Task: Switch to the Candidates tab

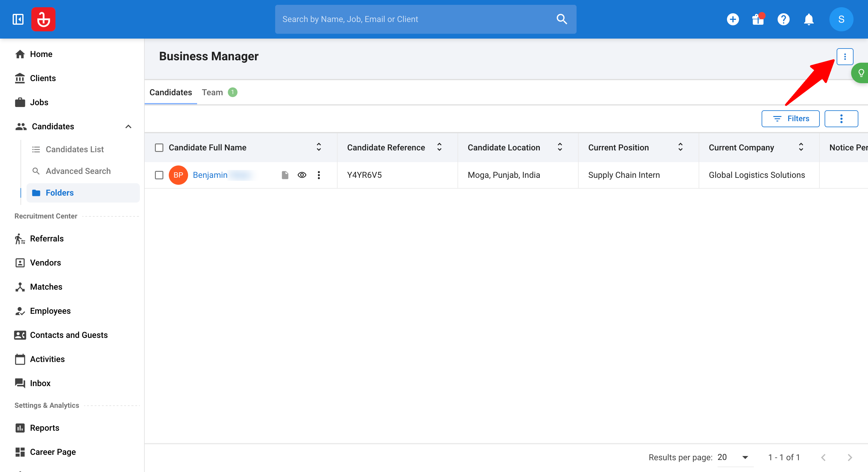Action: pyautogui.click(x=171, y=92)
